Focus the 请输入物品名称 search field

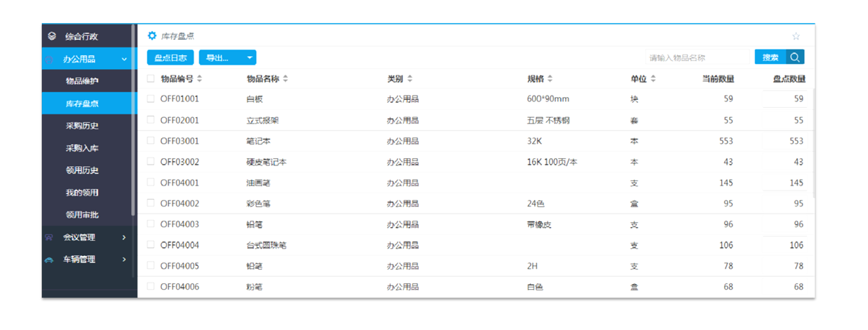tap(698, 58)
